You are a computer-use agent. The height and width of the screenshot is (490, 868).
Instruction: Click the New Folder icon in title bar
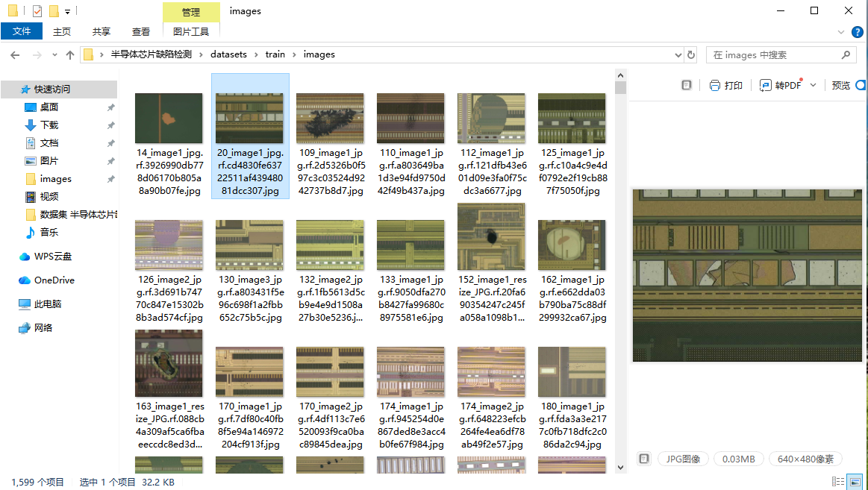tap(54, 11)
